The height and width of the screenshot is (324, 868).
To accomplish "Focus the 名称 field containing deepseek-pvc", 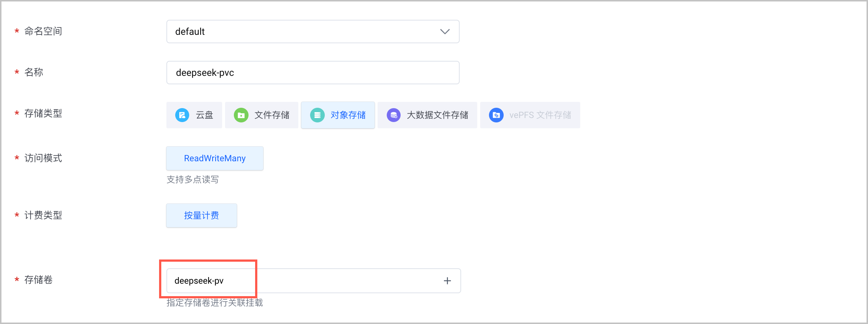I will 313,73.
